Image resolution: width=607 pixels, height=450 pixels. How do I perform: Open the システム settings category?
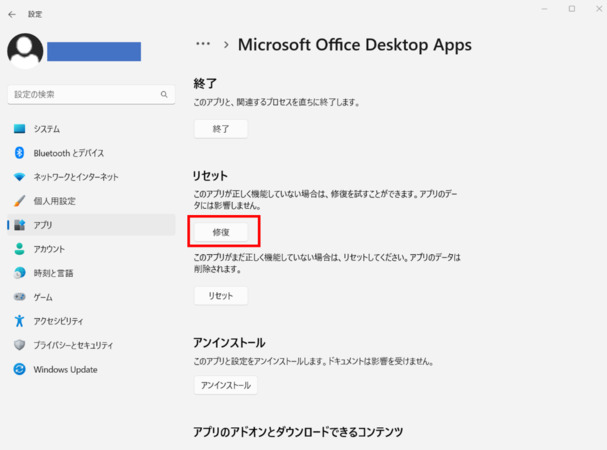point(91,129)
